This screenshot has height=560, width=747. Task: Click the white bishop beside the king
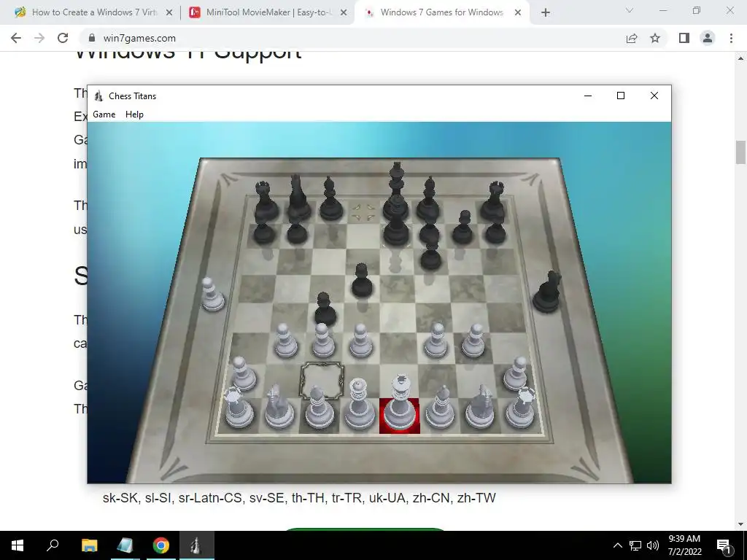coord(440,407)
